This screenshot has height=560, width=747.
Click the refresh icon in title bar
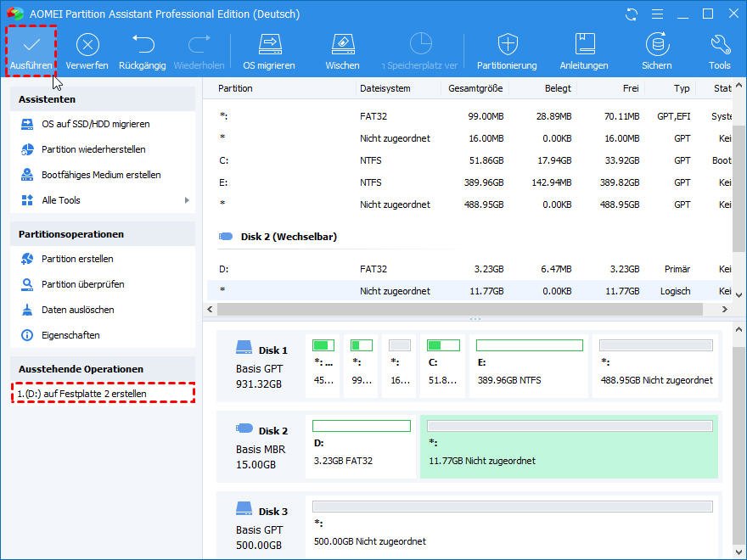tap(631, 14)
